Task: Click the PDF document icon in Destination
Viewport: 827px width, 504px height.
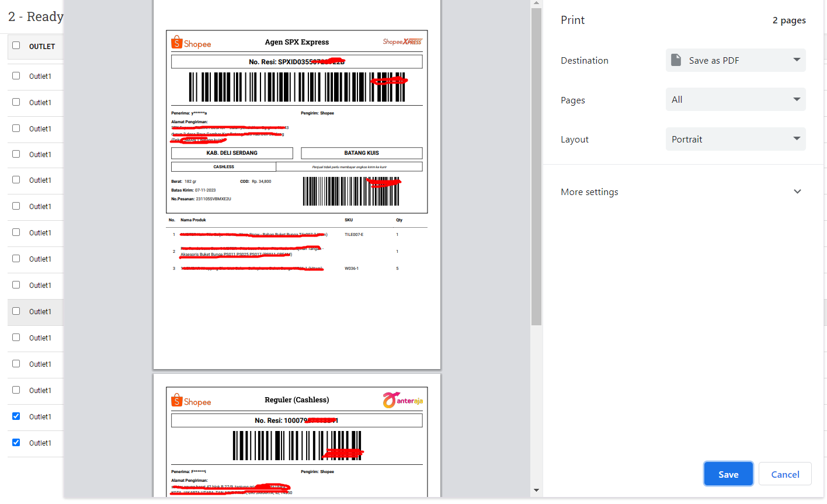Action: click(x=676, y=60)
